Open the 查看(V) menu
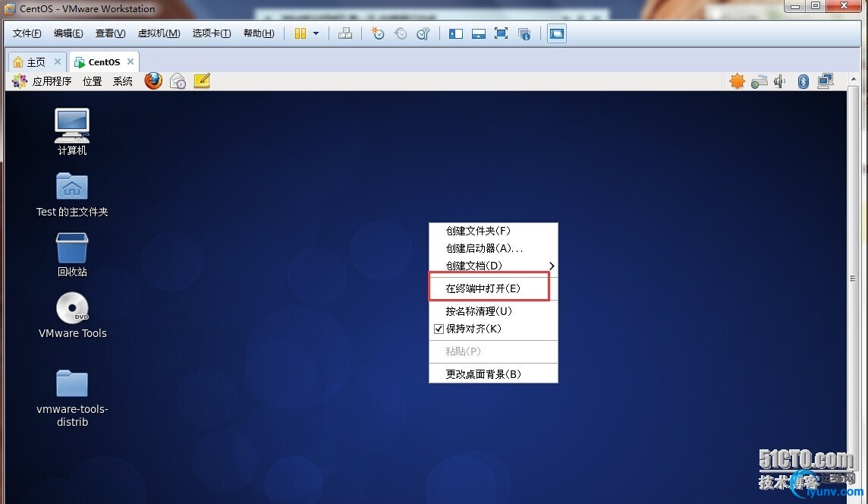Image resolution: width=868 pixels, height=504 pixels. pyautogui.click(x=110, y=34)
